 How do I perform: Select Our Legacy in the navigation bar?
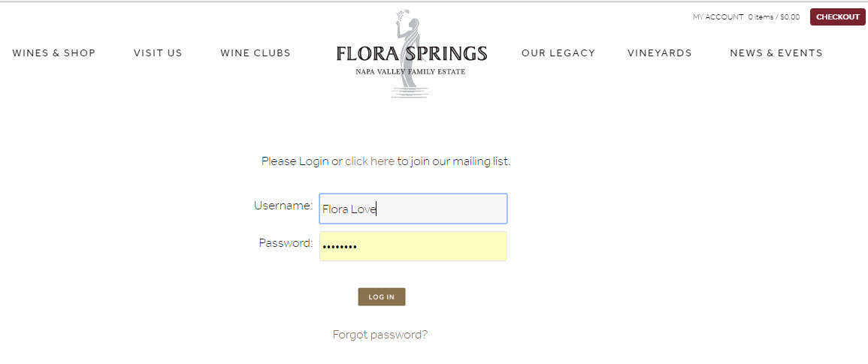[x=558, y=53]
